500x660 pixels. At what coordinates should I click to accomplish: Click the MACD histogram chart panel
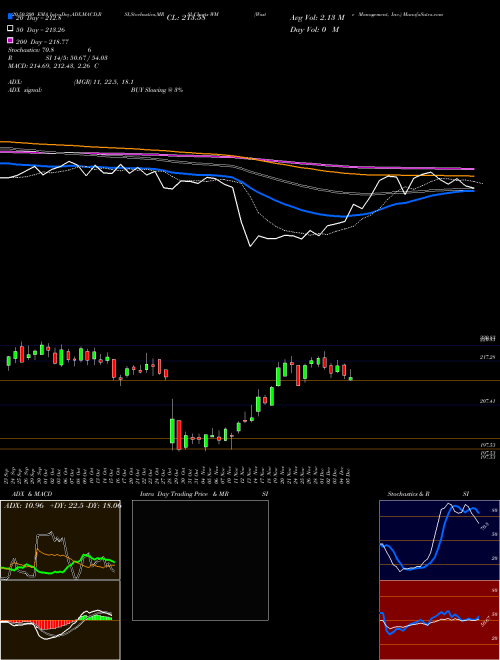tap(60, 620)
